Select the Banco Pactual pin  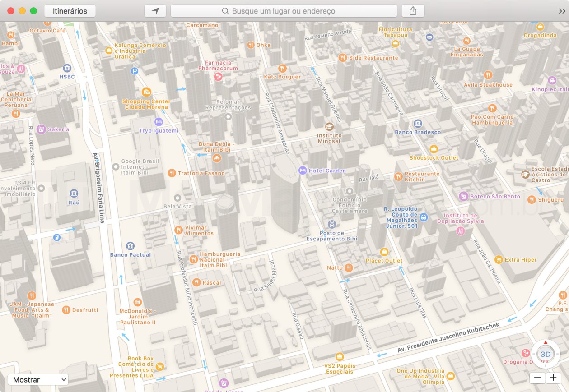[131, 246]
